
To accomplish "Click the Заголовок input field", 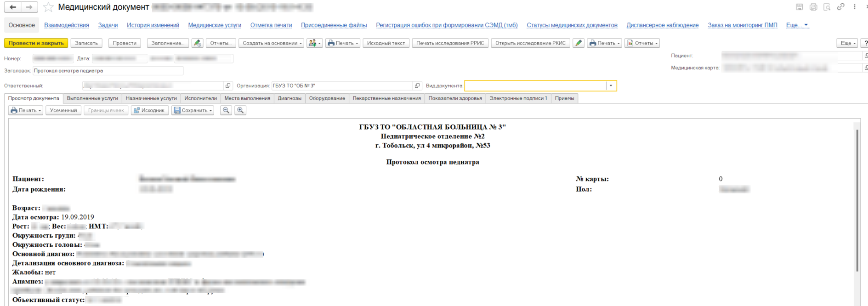I will pyautogui.click(x=108, y=71).
